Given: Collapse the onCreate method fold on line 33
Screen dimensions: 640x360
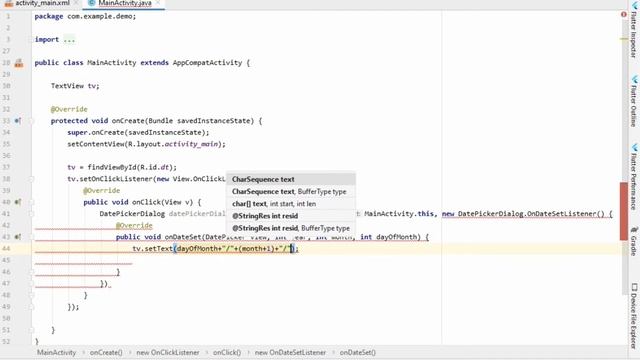Looking at the screenshot, I should (x=31, y=121).
